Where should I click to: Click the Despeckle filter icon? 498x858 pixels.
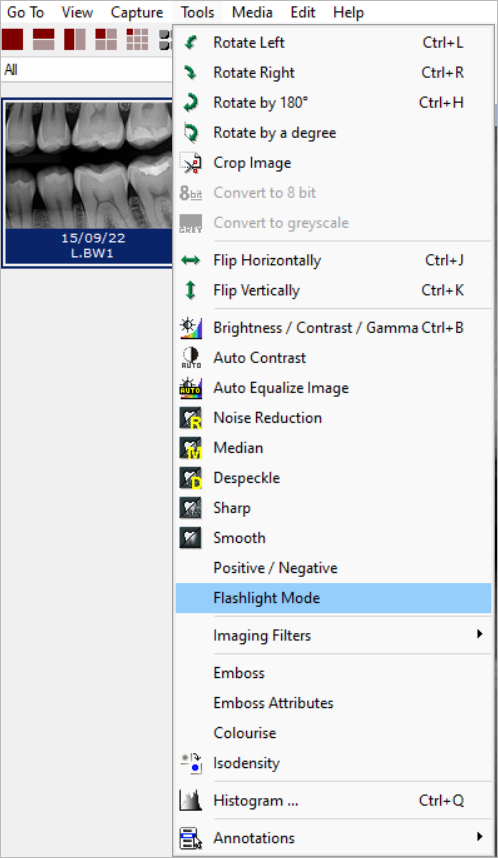click(x=190, y=478)
